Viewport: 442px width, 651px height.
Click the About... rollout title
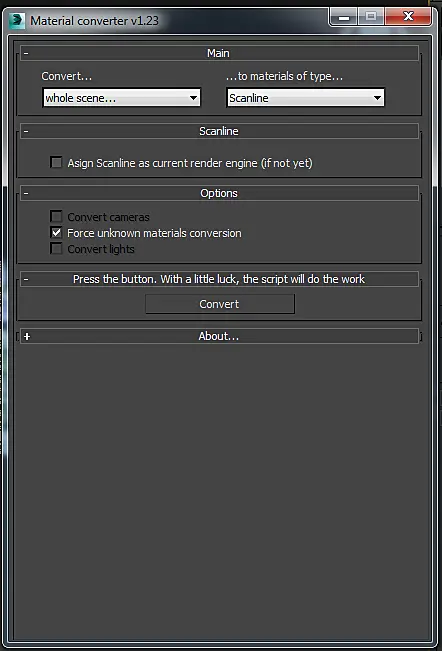(219, 336)
